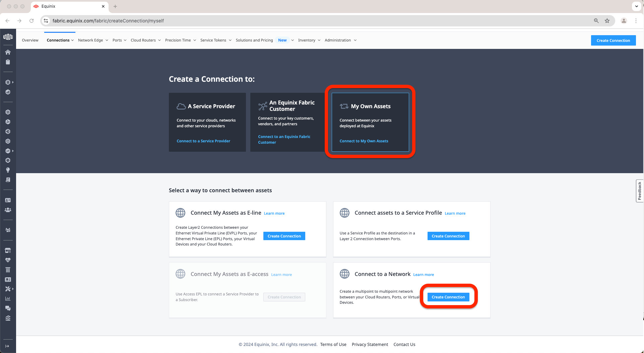Open the Equinix browser tab
The image size is (644, 353).
coord(70,6)
